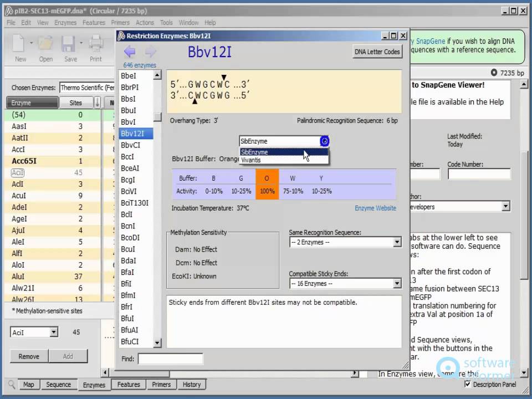Click the New document icon
This screenshot has width=532, height=399.
click(19, 43)
